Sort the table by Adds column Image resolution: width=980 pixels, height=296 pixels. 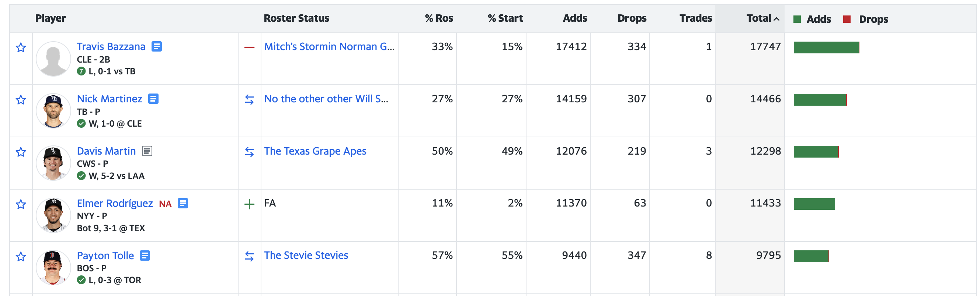point(574,18)
